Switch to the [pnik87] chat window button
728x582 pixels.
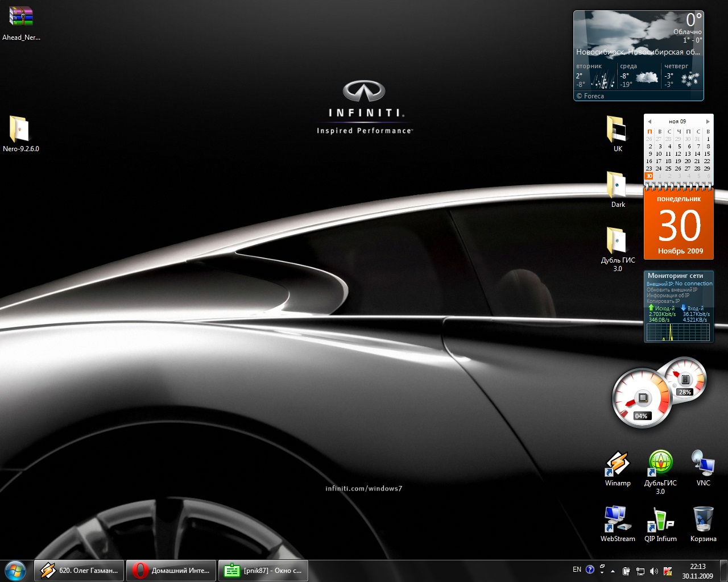[x=263, y=570]
